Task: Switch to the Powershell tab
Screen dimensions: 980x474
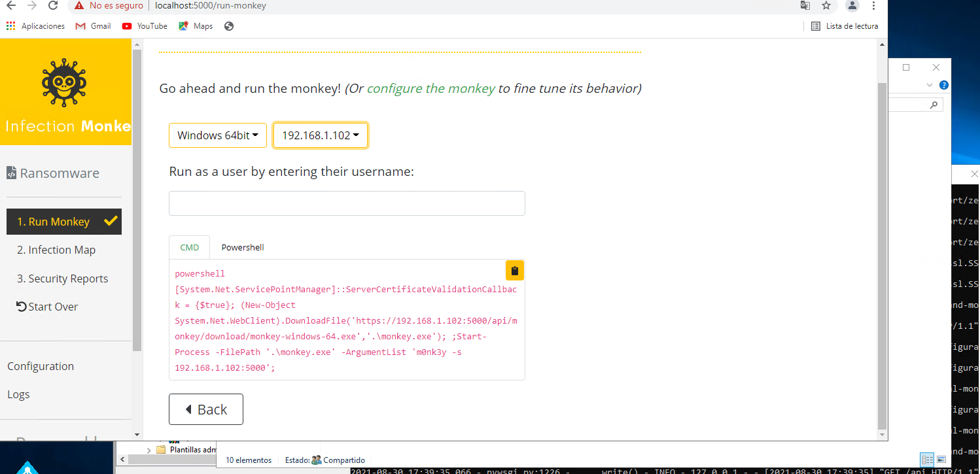Action: click(243, 248)
